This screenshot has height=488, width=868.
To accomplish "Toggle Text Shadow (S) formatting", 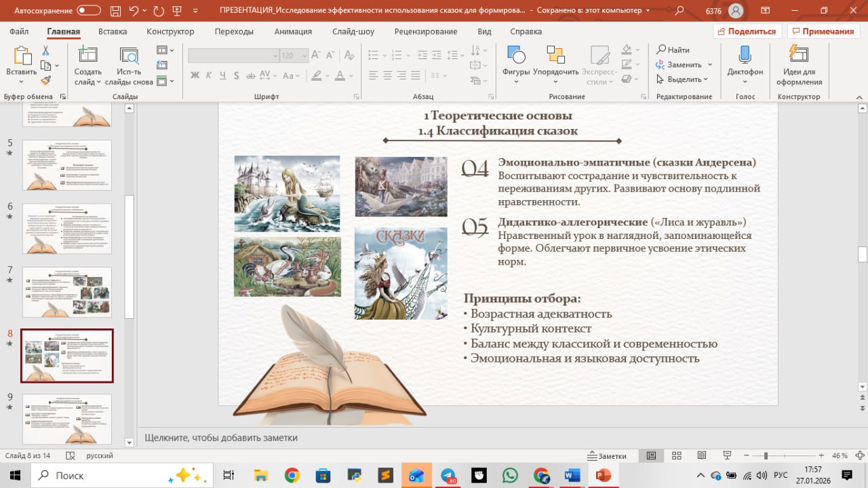I will point(238,75).
